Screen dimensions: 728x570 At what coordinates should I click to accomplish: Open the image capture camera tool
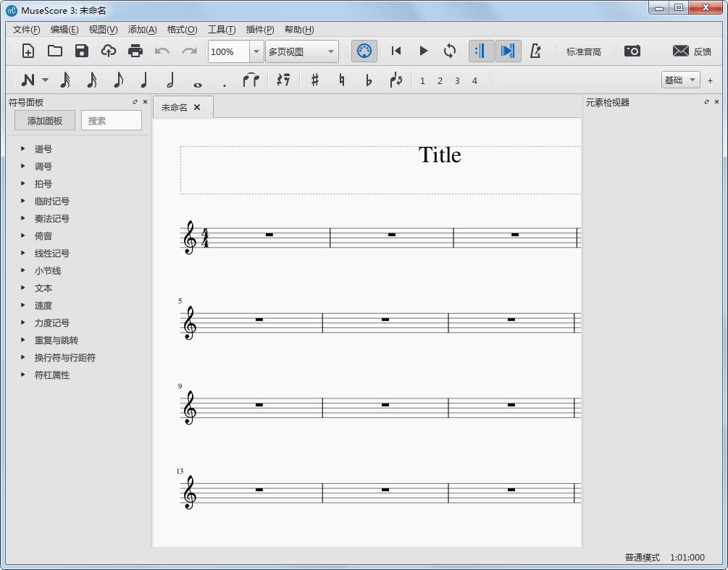(x=632, y=51)
